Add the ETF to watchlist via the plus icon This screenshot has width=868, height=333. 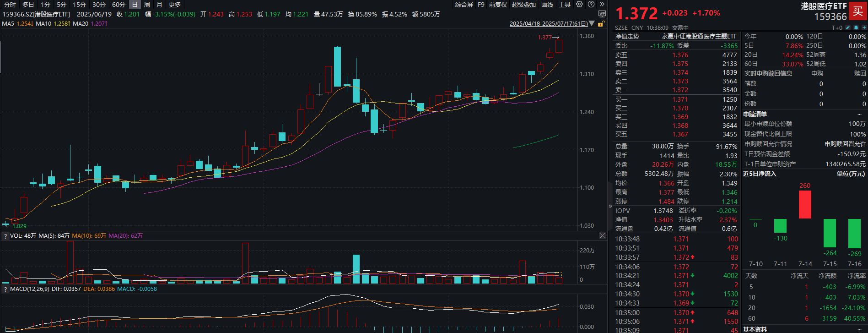[864, 27]
